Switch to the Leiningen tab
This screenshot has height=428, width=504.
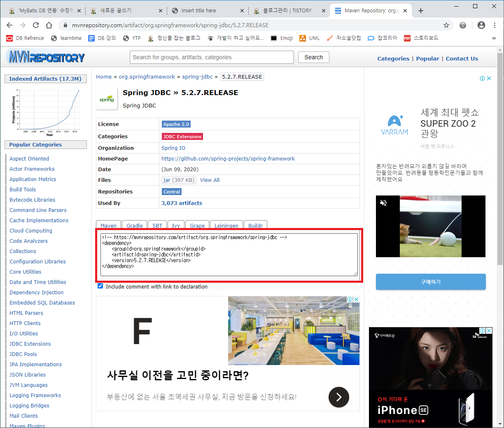[226, 225]
